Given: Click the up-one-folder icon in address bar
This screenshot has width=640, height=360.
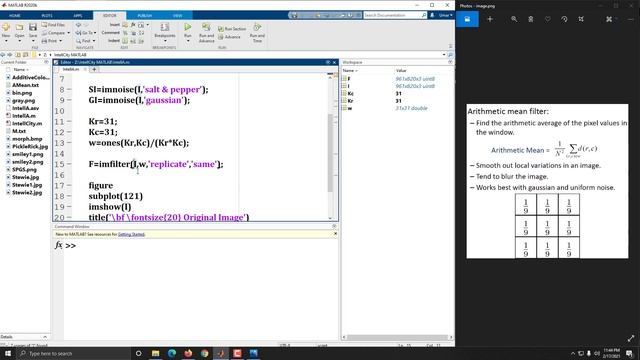Looking at the screenshot, I should coord(18,54).
